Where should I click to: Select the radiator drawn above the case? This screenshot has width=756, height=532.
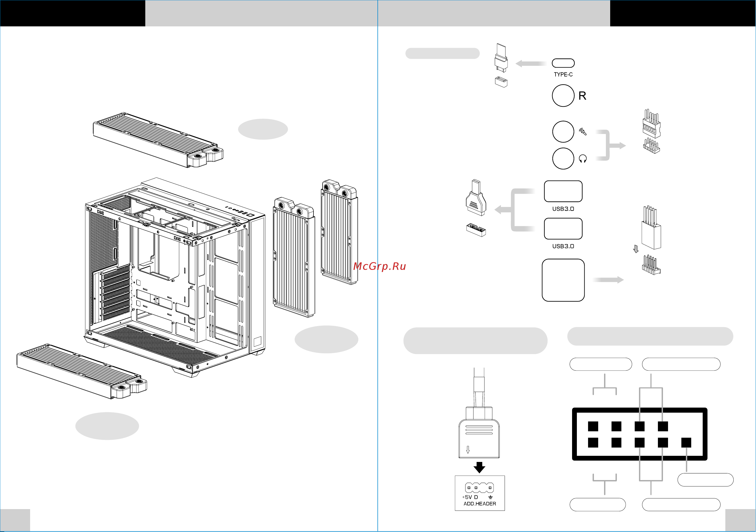click(158, 140)
